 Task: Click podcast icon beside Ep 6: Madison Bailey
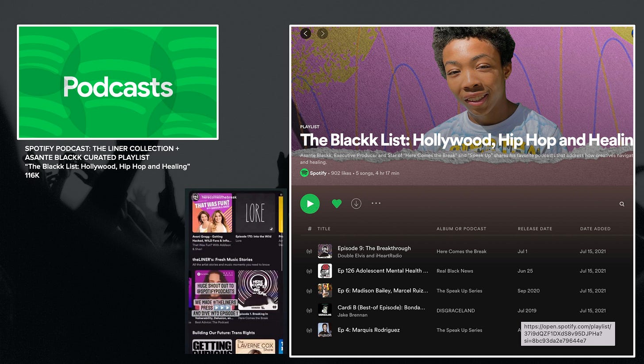tap(309, 291)
